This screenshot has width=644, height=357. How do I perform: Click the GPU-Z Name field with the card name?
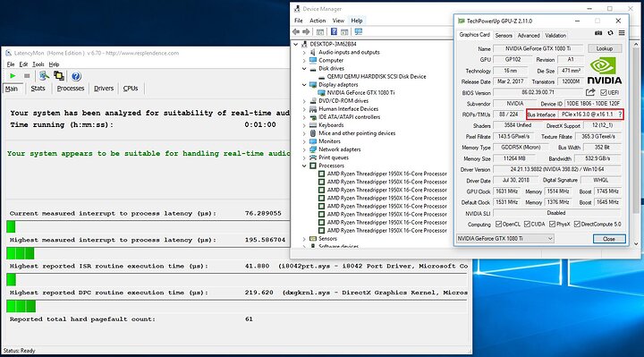pos(538,48)
